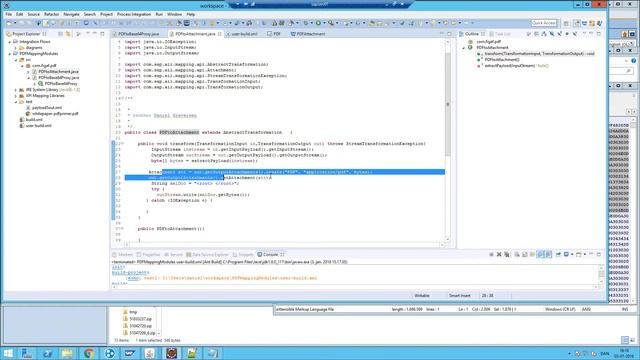
Task: Expand the JRE System Library node
Action: point(16,90)
